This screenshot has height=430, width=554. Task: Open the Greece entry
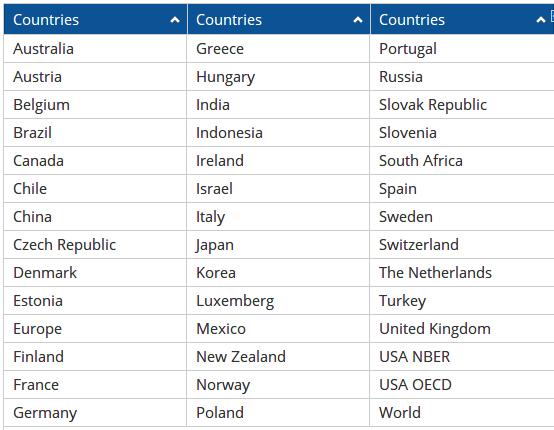(220, 49)
